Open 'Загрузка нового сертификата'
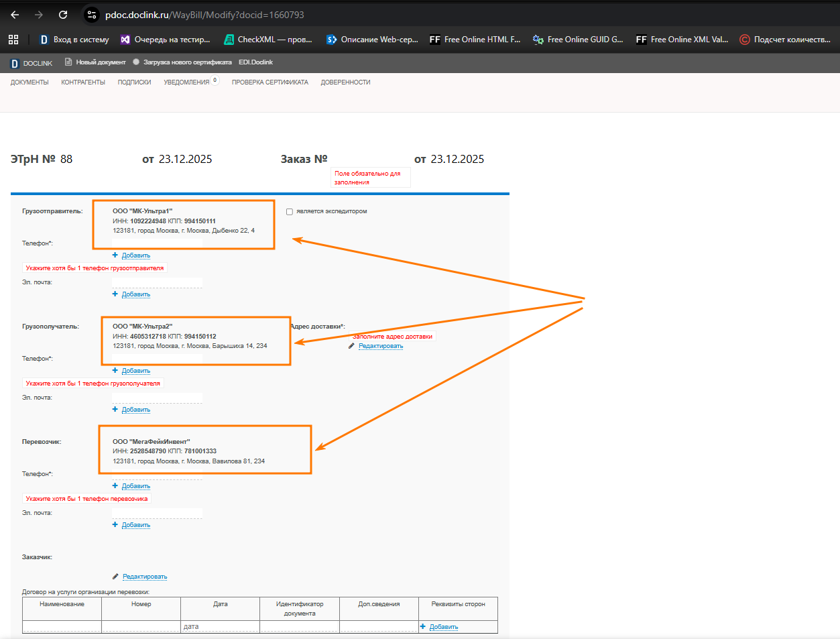Viewport: 840px width, 639px height. pyautogui.click(x=182, y=62)
